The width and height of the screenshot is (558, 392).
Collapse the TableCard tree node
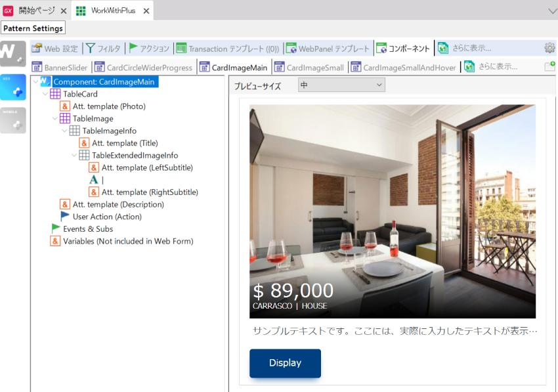pyautogui.click(x=45, y=94)
